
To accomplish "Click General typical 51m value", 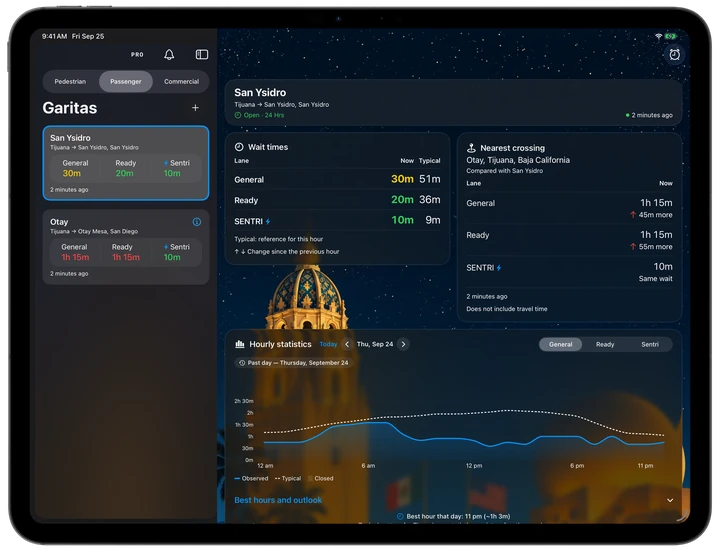I will 430,179.
